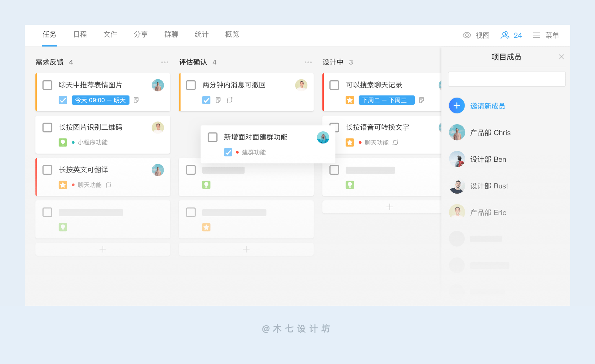Click the blue check icon on 新增面对面建群功能 card

228,152
